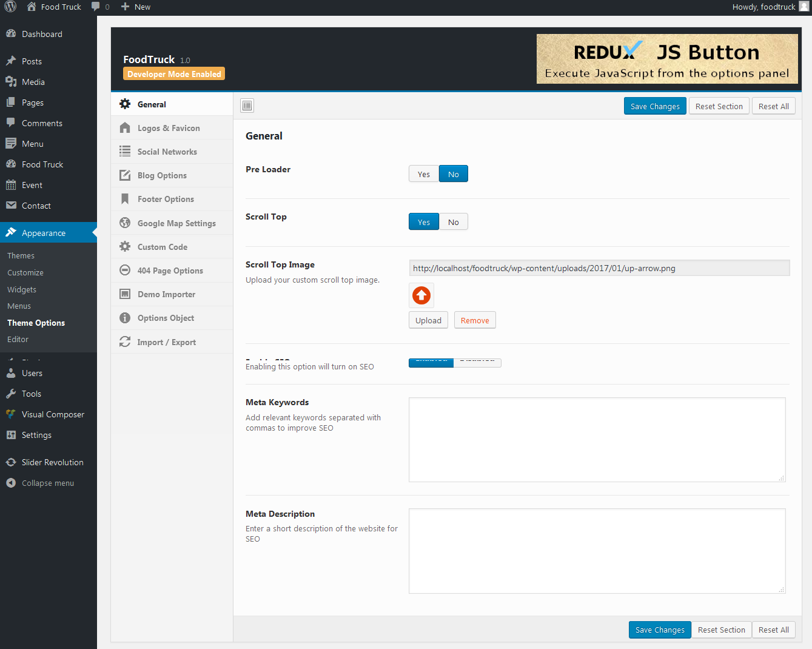Click the Logos & Favicon home icon
This screenshot has height=649, width=812.
(x=125, y=128)
